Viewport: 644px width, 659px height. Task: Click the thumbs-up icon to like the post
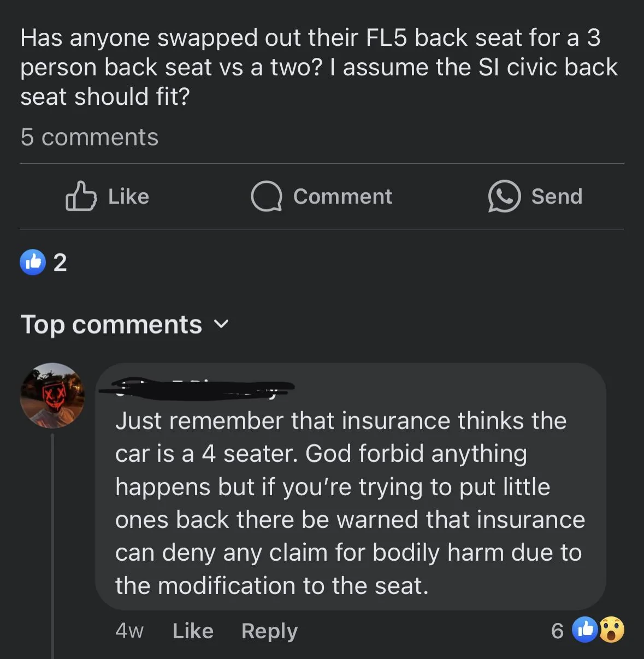point(81,196)
